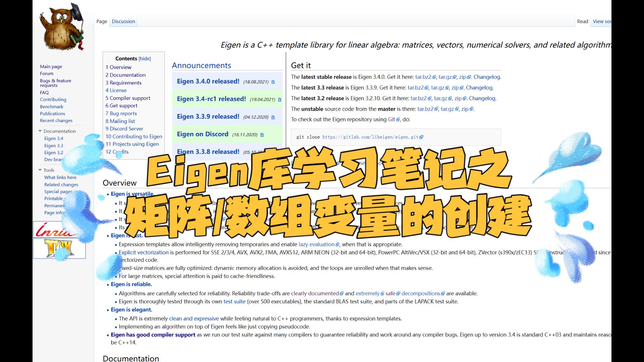Click the Page tab
The height and width of the screenshot is (362, 644).
point(102,21)
